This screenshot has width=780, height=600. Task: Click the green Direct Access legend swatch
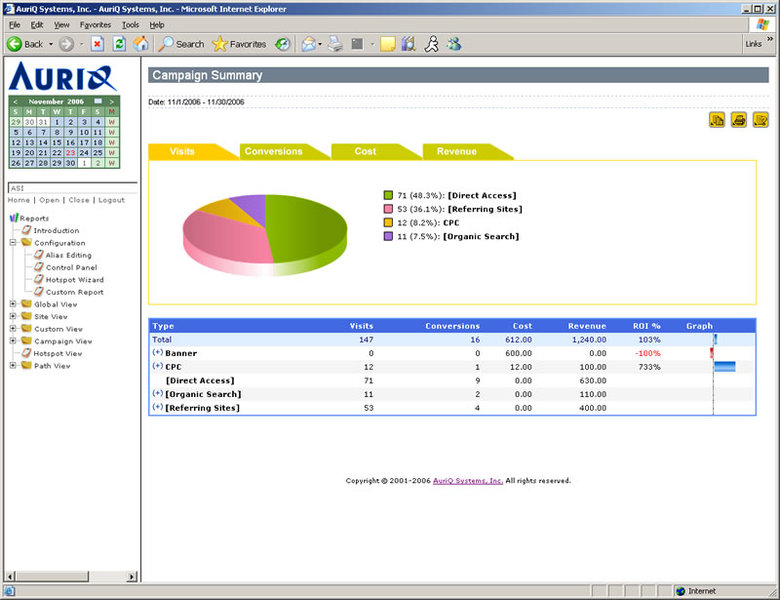pos(389,196)
